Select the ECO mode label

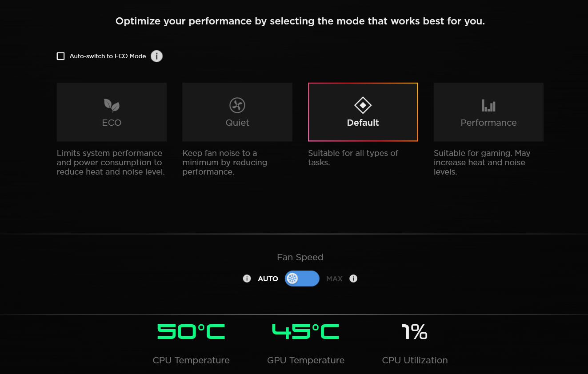pos(112,123)
